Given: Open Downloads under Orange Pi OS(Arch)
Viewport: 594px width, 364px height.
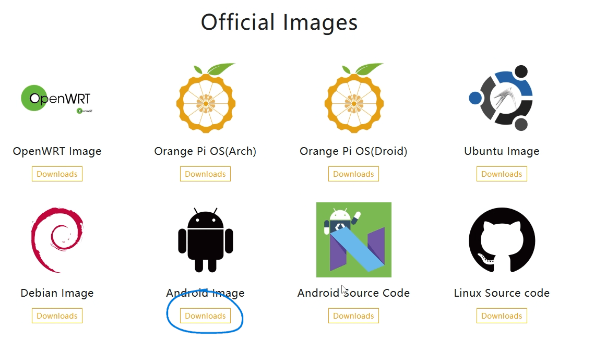Looking at the screenshot, I should click(x=205, y=174).
